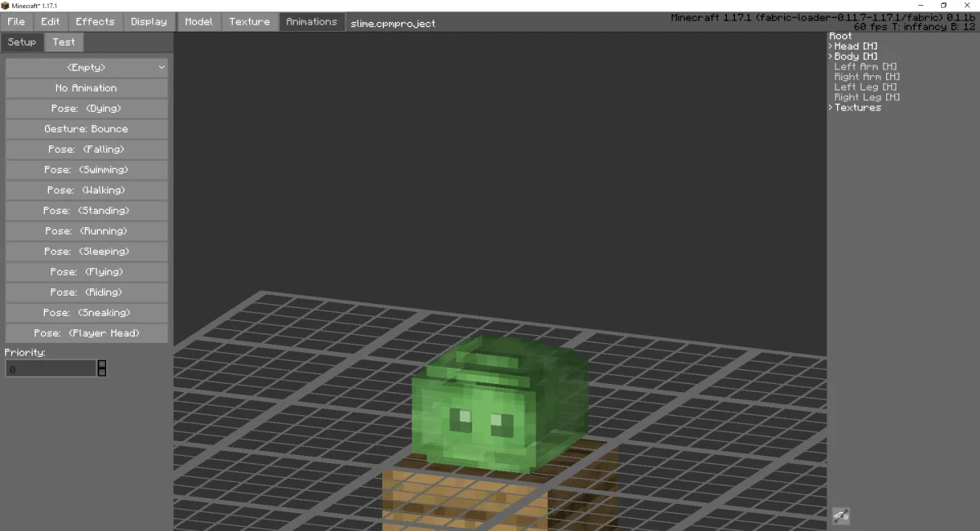The width and height of the screenshot is (980, 531).
Task: Test the Pose: (Player Head) animation
Action: coord(87,332)
